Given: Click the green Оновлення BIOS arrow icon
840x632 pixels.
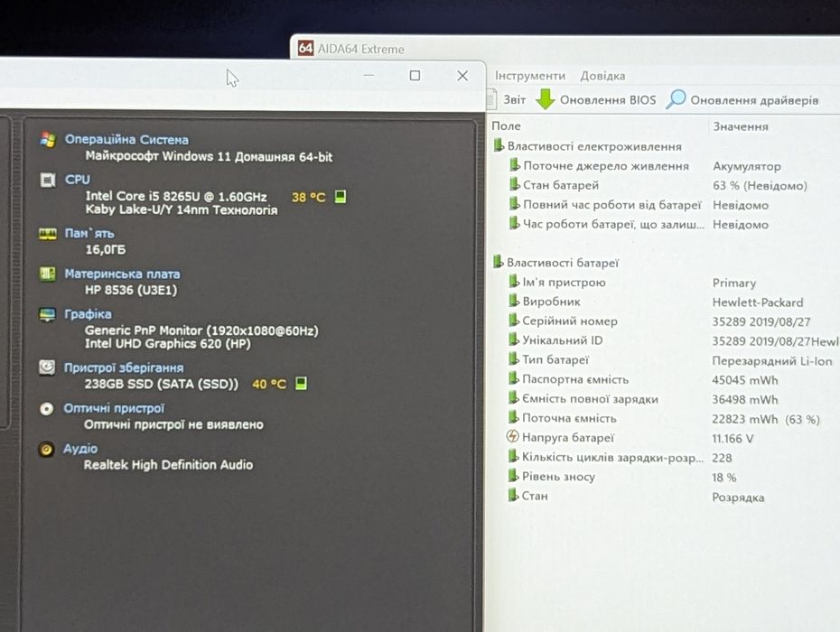Looking at the screenshot, I should [546, 99].
